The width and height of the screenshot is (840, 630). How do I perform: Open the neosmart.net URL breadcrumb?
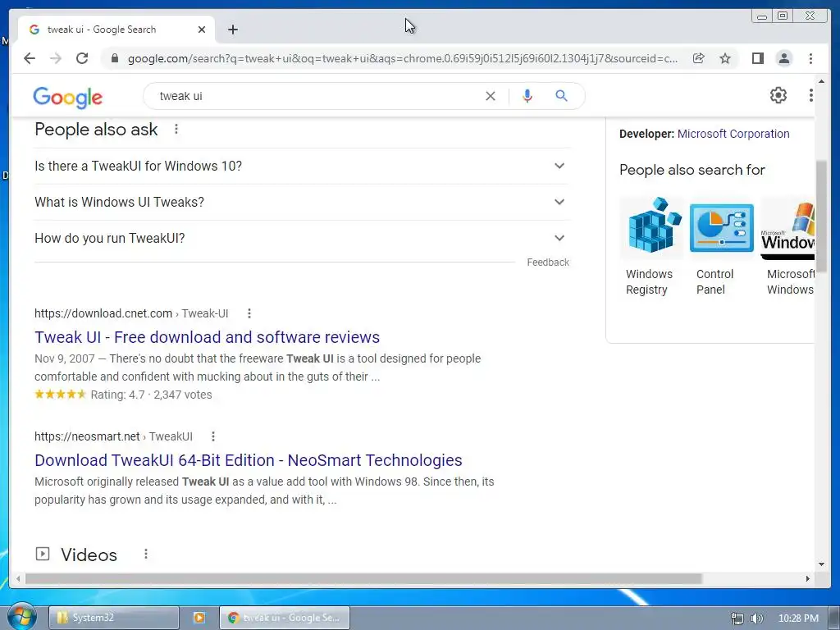point(113,436)
